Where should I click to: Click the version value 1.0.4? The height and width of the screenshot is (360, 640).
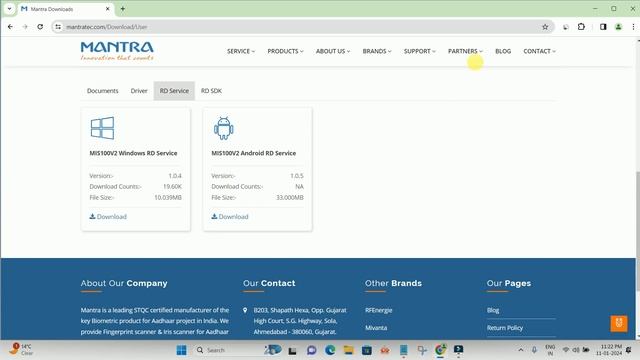(x=175, y=176)
